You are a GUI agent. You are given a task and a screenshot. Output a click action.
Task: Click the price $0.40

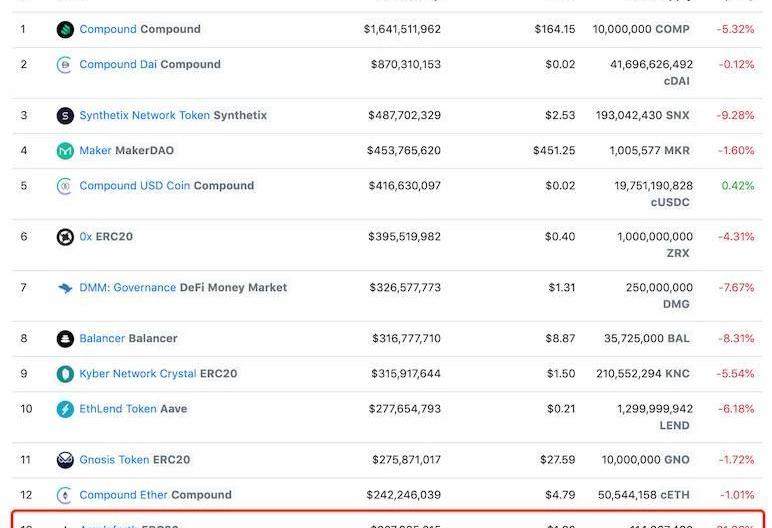click(560, 236)
